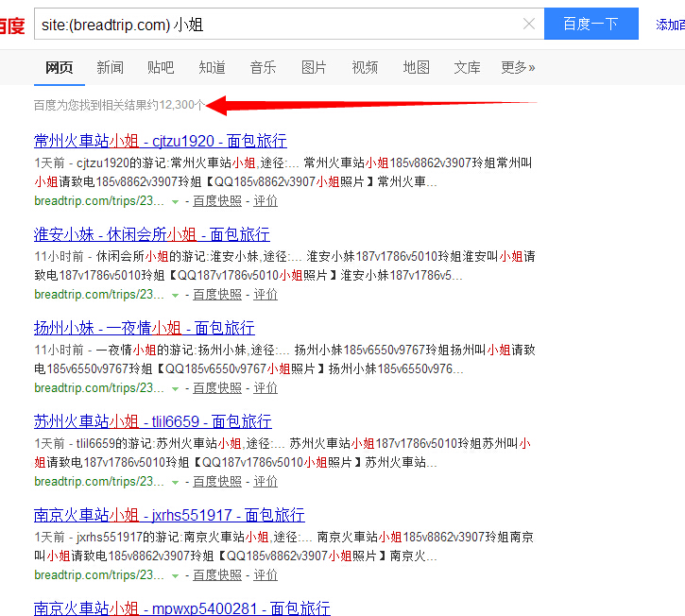
Task: Open result 常州火車站小姐 - cjtzu1920
Action: tap(161, 141)
